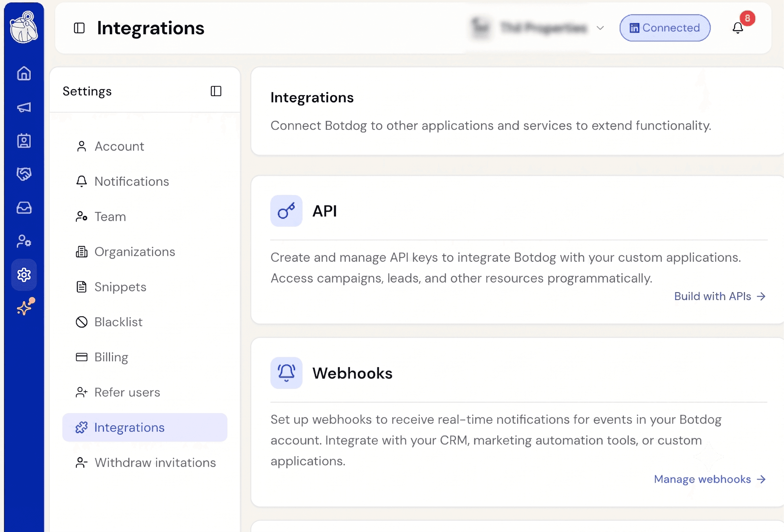Viewport: 784px width, 532px height.
Task: Open Notifications settings
Action: tap(145, 181)
